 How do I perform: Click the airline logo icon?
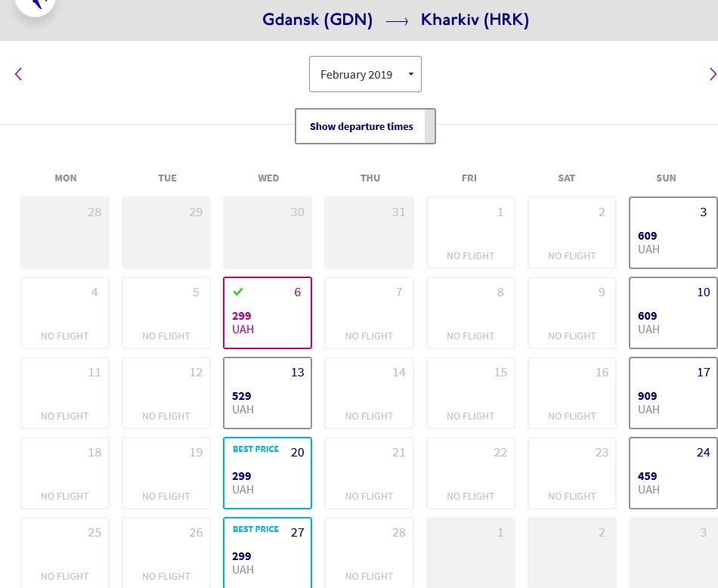pyautogui.click(x=36, y=5)
